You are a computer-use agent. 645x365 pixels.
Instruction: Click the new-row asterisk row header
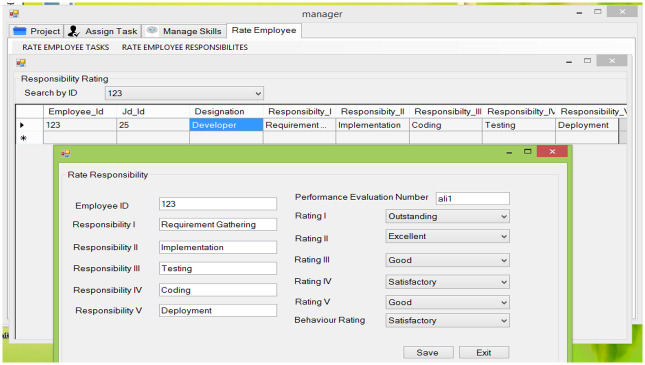[30, 138]
